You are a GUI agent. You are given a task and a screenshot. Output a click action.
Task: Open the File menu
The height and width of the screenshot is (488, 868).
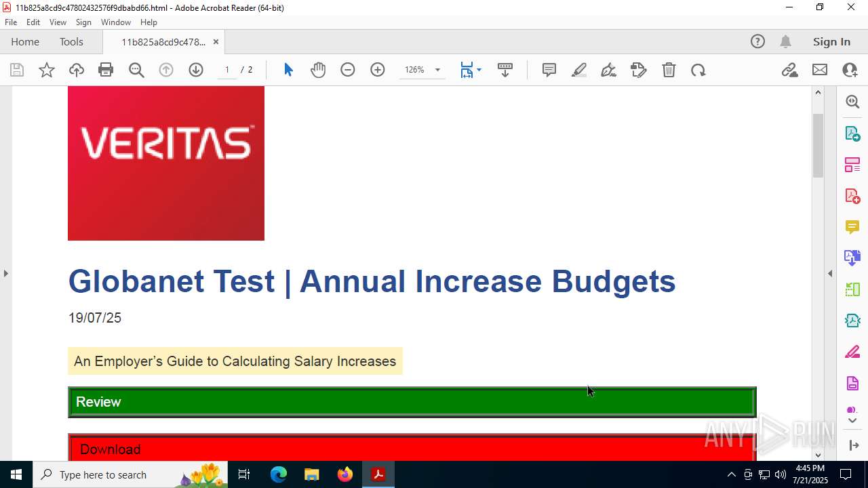pos(11,22)
